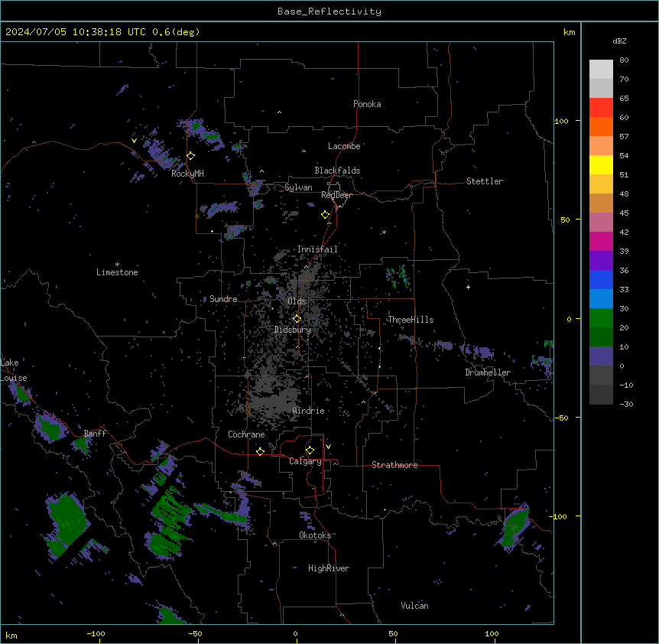Select the brown 48-45 dBZ legend swatch
Screen dimensions: 659x644
coord(601,203)
